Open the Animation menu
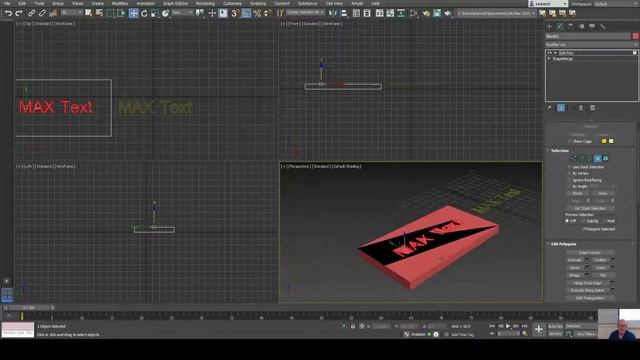640x360 pixels. pos(145,3)
